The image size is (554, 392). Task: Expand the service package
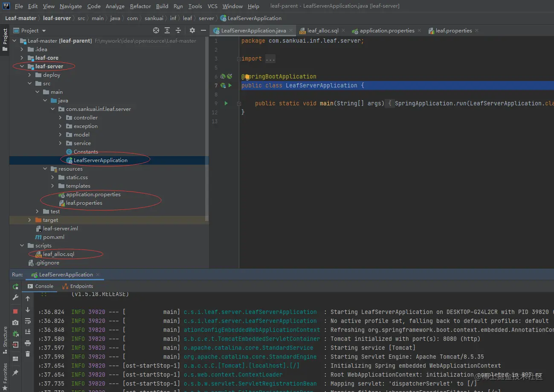60,143
